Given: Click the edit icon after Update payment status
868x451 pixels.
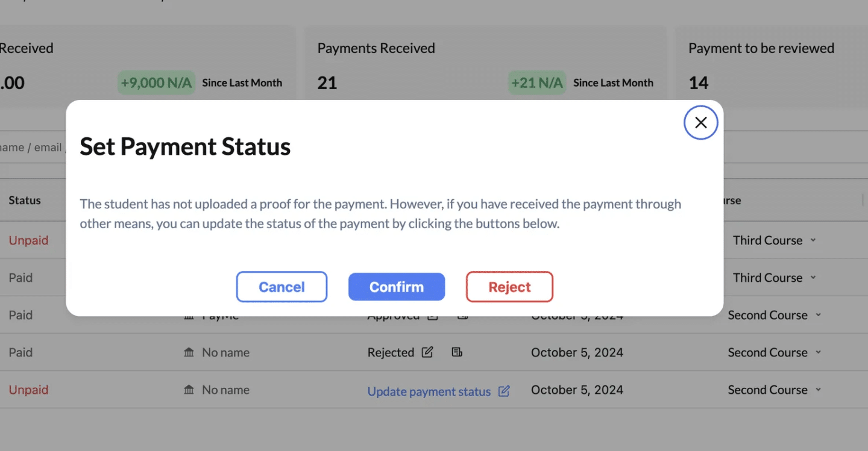Looking at the screenshot, I should tap(504, 391).
